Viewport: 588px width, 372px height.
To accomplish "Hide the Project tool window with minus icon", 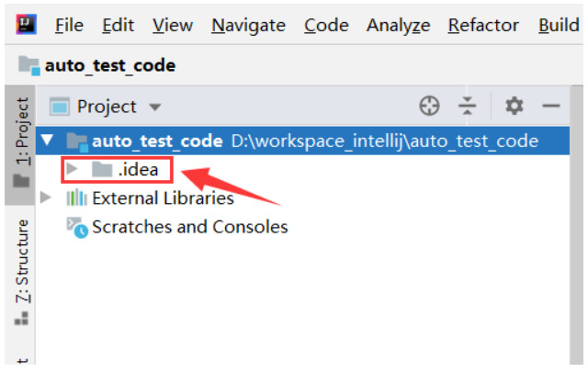I will coord(551,107).
